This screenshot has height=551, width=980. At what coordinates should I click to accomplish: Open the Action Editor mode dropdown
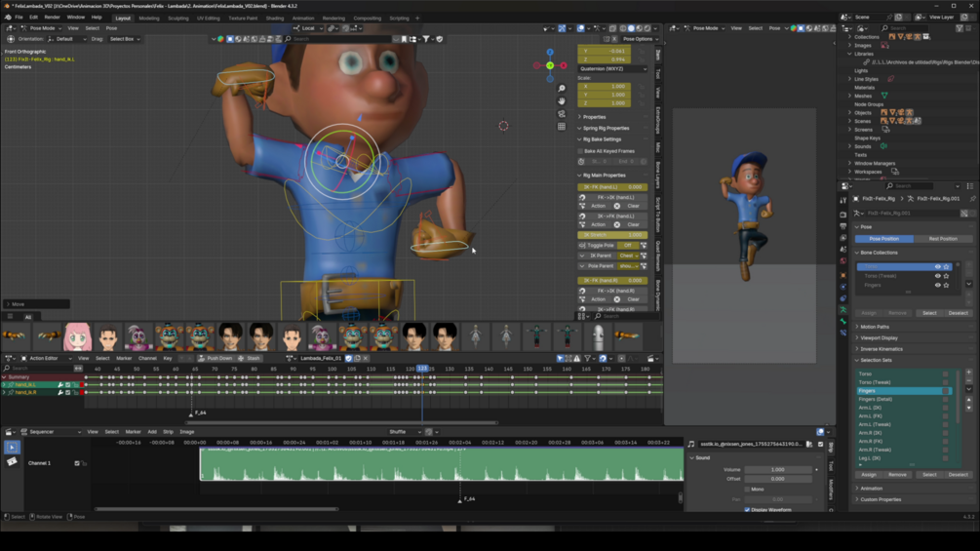tap(47, 358)
